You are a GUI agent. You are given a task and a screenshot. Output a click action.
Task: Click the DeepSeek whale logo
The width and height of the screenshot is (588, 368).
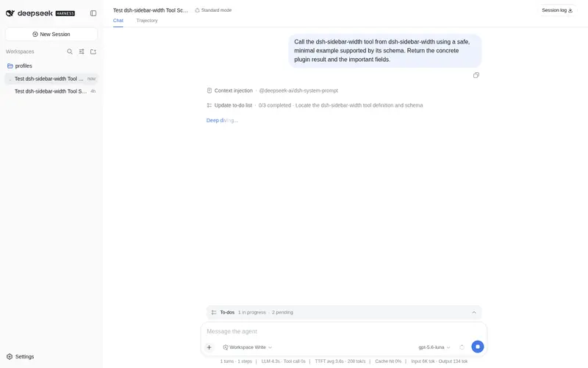[x=10, y=13]
